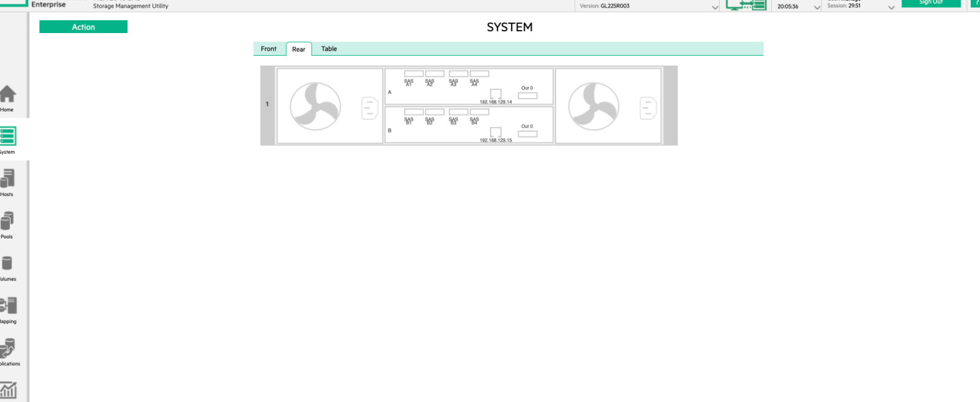The width and height of the screenshot is (980, 402).
Task: Select SAS port A3 on controller A
Action: 458,74
